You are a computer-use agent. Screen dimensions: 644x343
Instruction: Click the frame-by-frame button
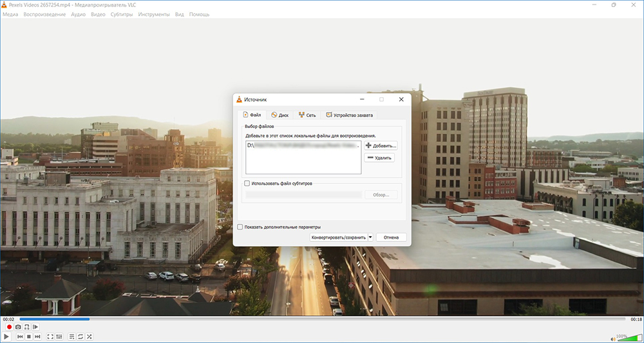(x=35, y=327)
